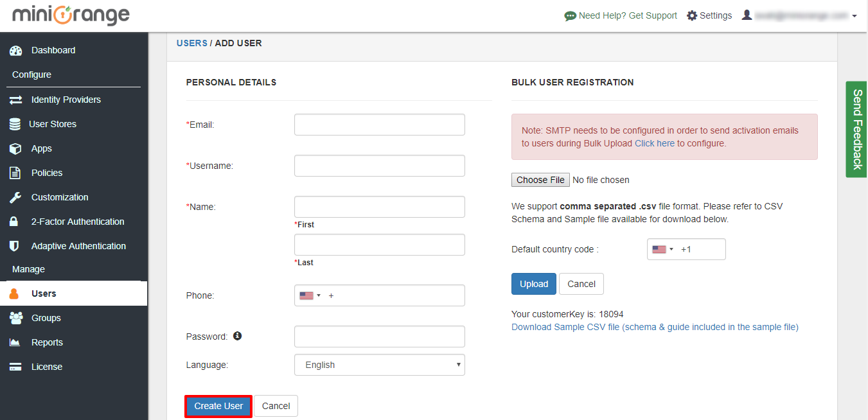The width and height of the screenshot is (868, 420).
Task: Open Adaptive Authentication settings
Action: coord(15,246)
